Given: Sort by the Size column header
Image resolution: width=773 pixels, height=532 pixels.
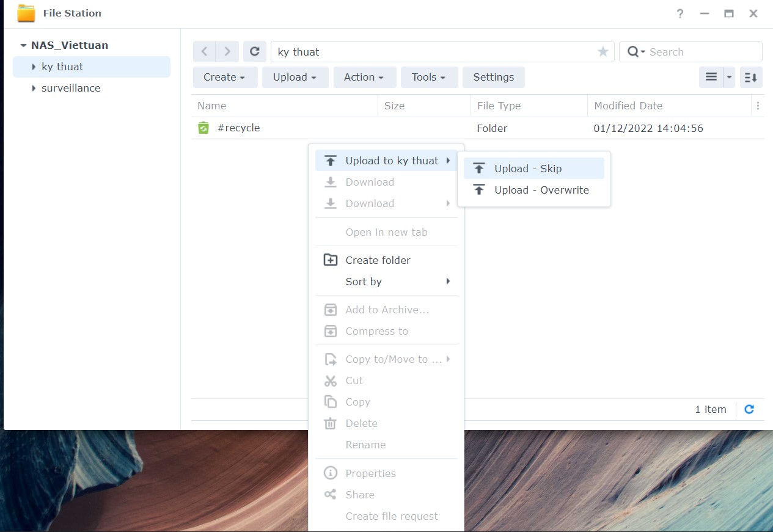Looking at the screenshot, I should (x=424, y=106).
